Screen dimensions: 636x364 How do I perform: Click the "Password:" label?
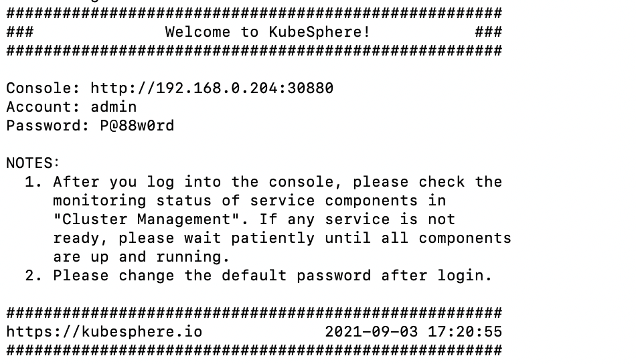[x=48, y=126]
